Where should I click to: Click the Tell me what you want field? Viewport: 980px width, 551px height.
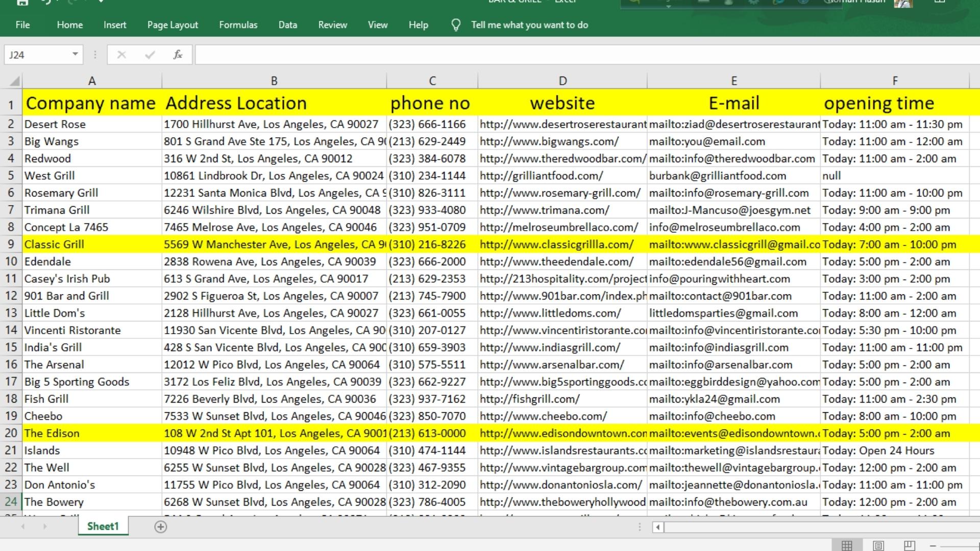(x=529, y=25)
